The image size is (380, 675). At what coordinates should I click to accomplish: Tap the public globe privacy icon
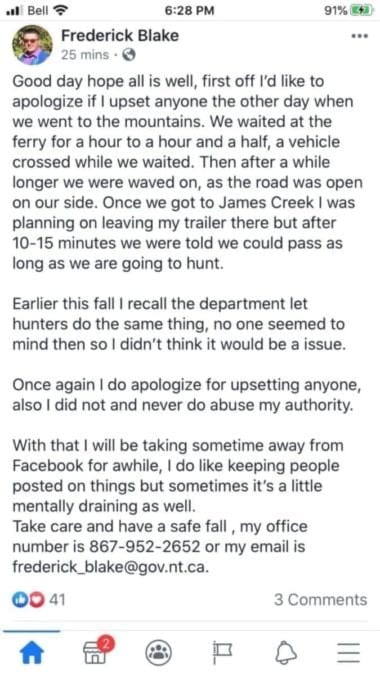(130, 55)
